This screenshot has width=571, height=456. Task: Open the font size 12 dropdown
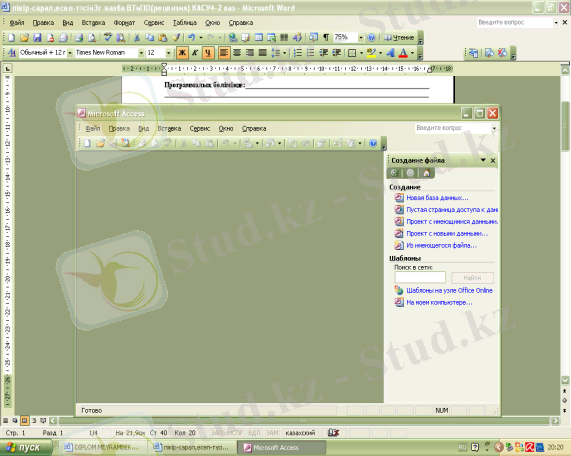(168, 53)
